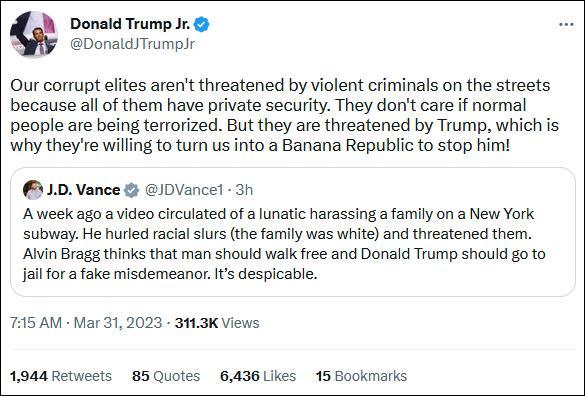Click the 'Alvin Bragg thinks' line in quote
585x396 pixels.
(x=284, y=254)
